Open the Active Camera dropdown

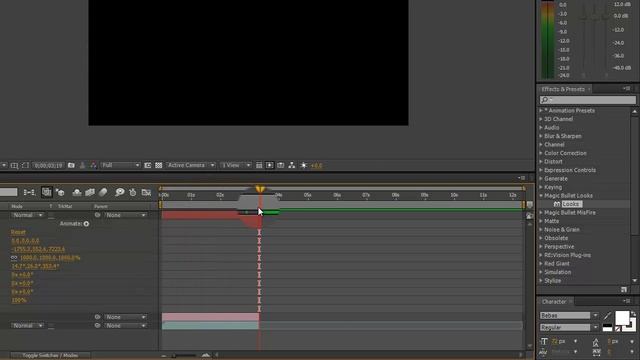click(191, 165)
